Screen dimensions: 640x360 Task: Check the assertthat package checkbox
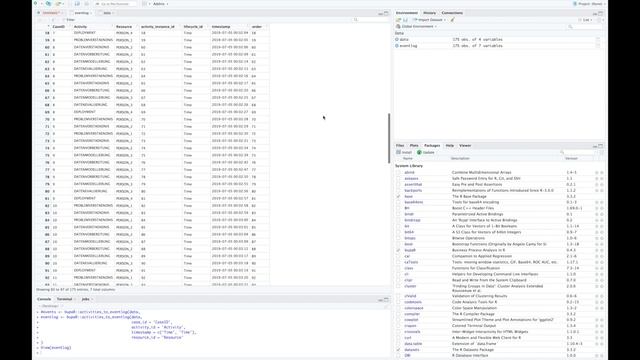pyautogui.click(x=398, y=184)
